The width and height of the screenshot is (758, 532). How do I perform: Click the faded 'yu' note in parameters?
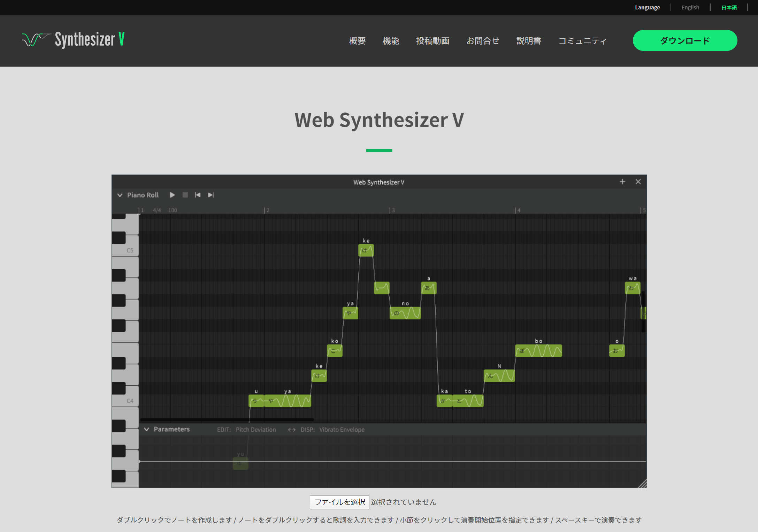[x=240, y=464]
